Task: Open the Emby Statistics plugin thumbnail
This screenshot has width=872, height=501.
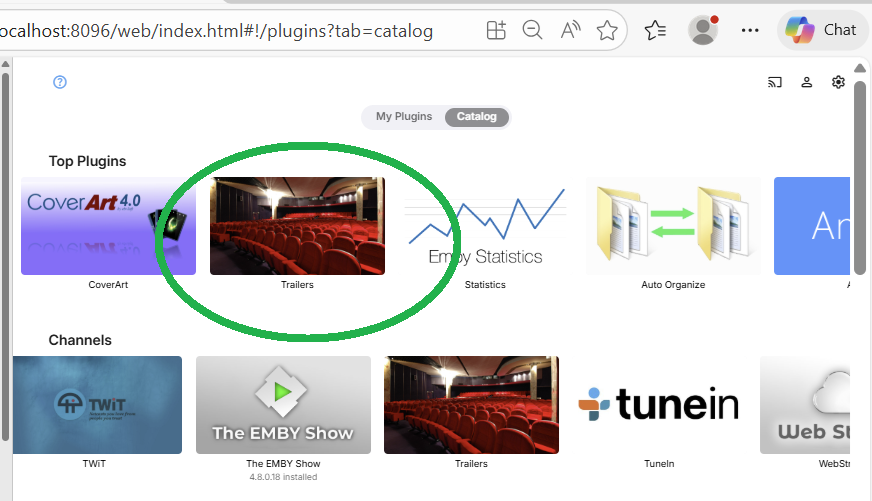Action: pos(485,226)
